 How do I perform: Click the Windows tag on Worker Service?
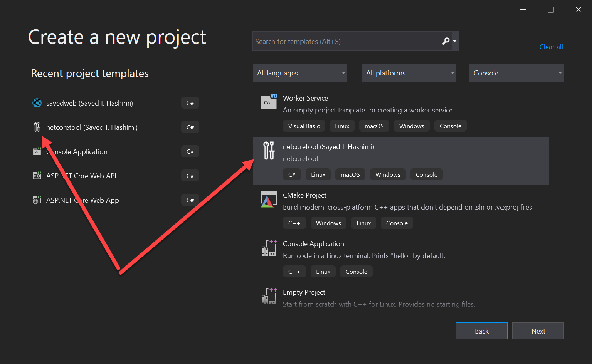(x=412, y=126)
